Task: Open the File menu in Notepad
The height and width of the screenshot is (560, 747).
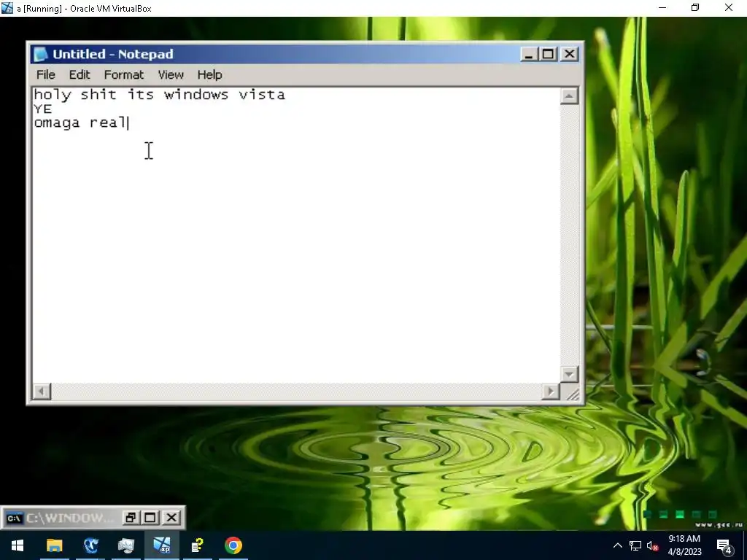Action: point(46,75)
